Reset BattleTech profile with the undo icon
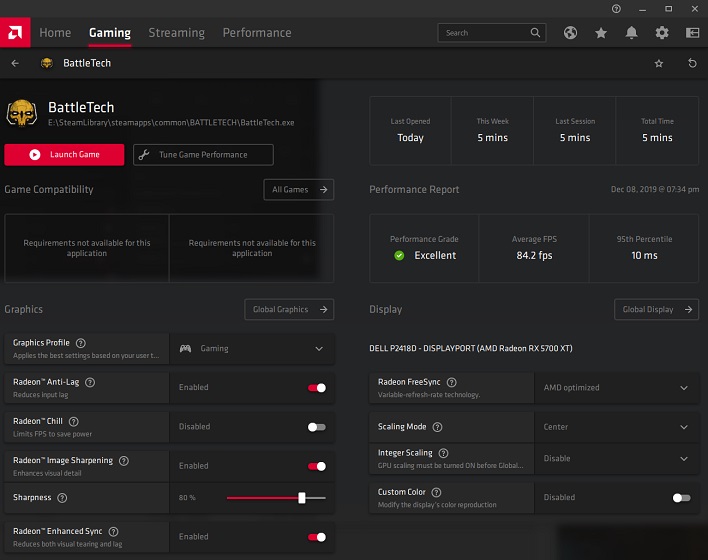Screen dimensions: 708x560 tap(692, 63)
